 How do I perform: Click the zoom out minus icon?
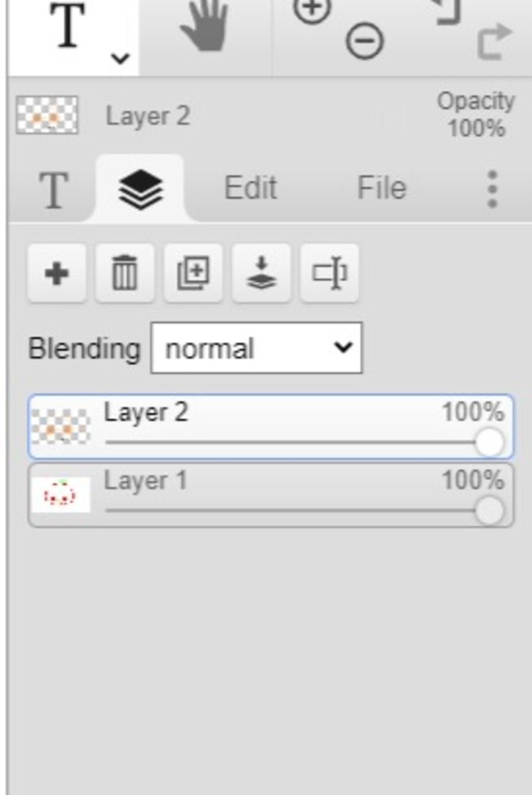[x=365, y=42]
